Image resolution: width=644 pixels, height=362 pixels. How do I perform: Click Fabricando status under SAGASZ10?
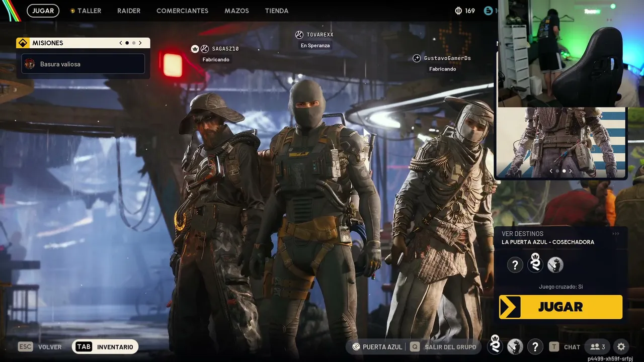[x=216, y=59]
